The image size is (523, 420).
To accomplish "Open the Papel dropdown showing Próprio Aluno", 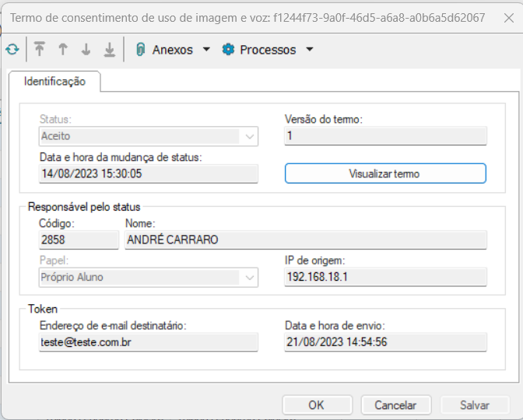I will coord(149,278).
